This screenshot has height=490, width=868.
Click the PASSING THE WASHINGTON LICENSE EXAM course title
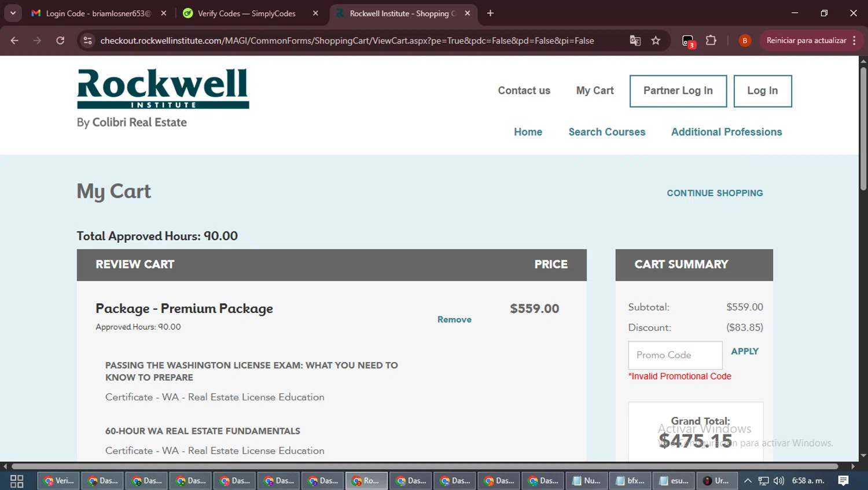click(x=252, y=371)
